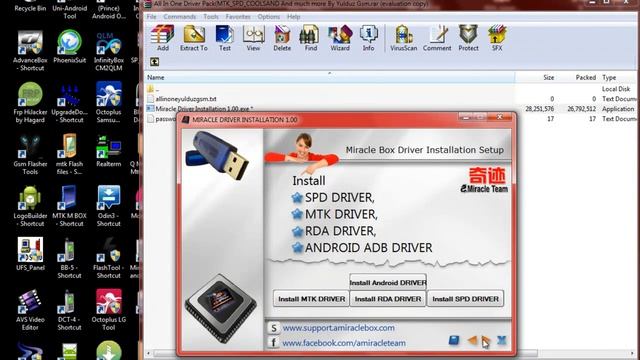The image size is (640, 360).
Task: Sort the archive list by the Name column
Action: click(x=329, y=77)
